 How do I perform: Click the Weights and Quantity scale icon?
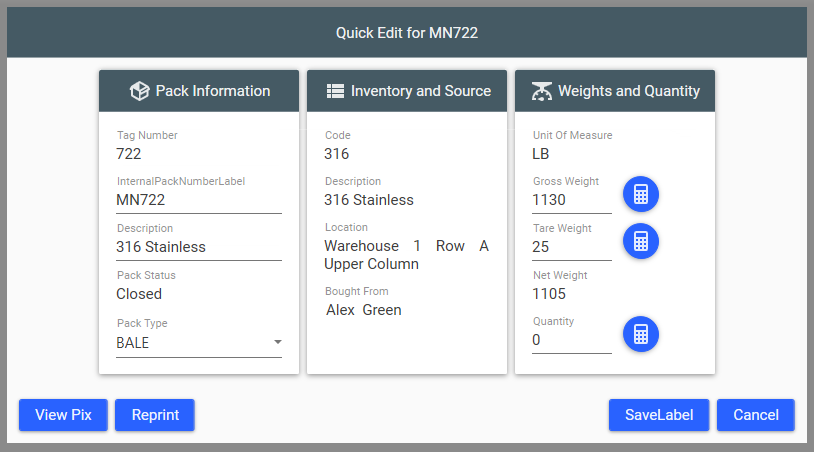coord(541,91)
